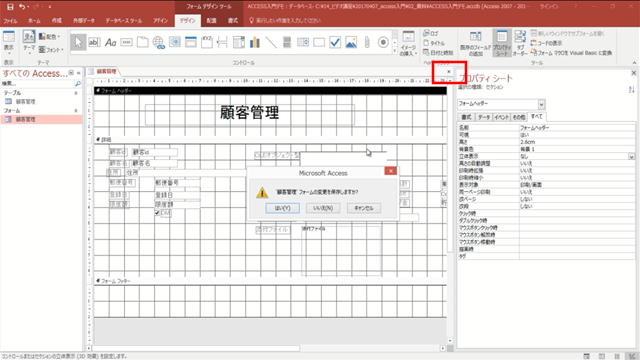Click はい(Y) in the save dialog
Screen dimensions: 640x360
coord(282,208)
